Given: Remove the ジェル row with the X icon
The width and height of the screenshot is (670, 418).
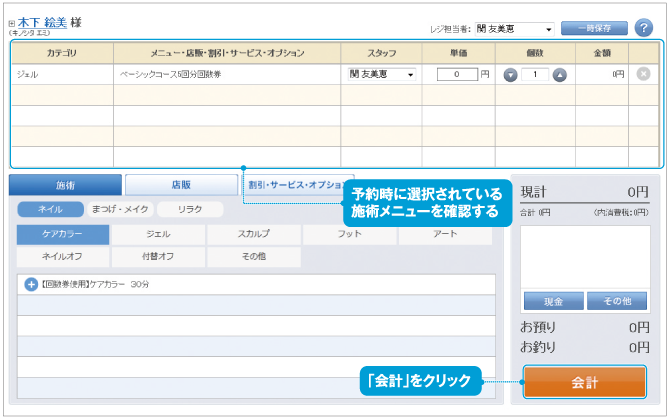Looking at the screenshot, I should click(643, 74).
